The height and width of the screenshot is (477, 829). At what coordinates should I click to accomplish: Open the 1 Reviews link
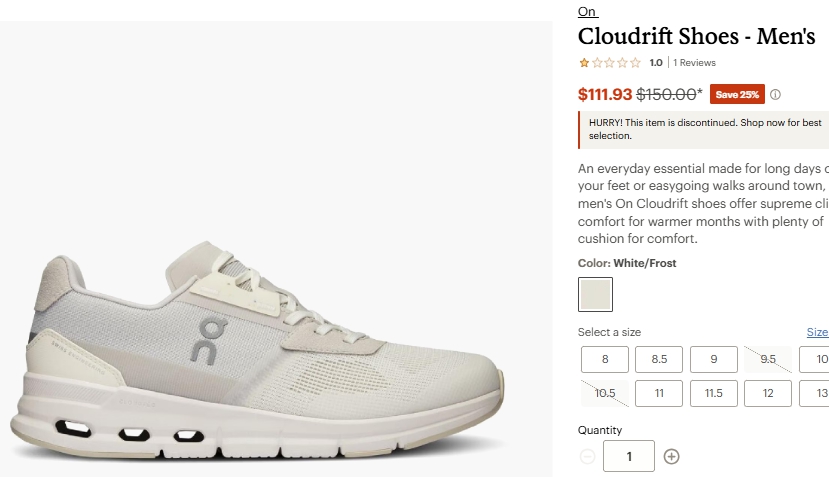[x=694, y=63]
